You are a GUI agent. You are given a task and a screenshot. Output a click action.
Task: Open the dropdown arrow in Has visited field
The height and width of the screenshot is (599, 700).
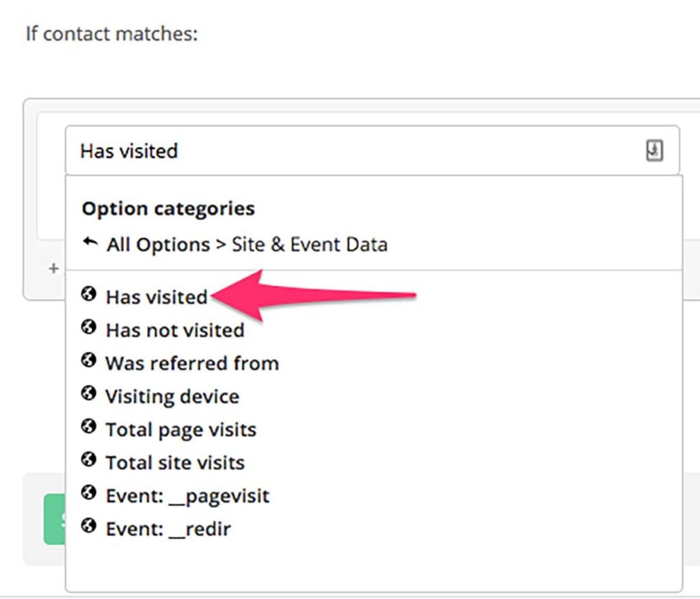(x=654, y=150)
